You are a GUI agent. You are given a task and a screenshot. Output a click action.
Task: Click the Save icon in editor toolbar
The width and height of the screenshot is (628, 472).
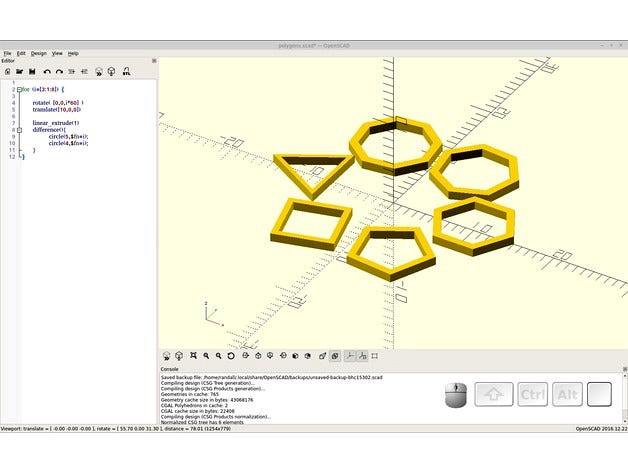pos(32,72)
